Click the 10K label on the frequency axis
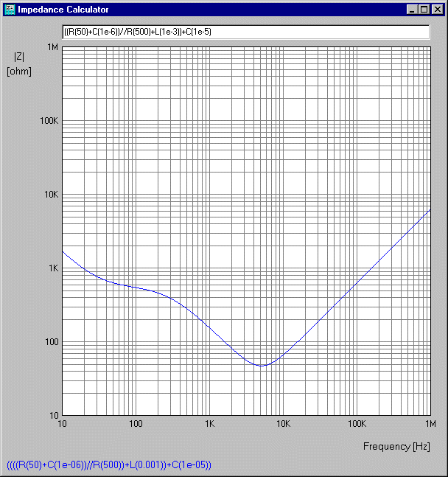The width and height of the screenshot is (448, 477). (x=283, y=425)
